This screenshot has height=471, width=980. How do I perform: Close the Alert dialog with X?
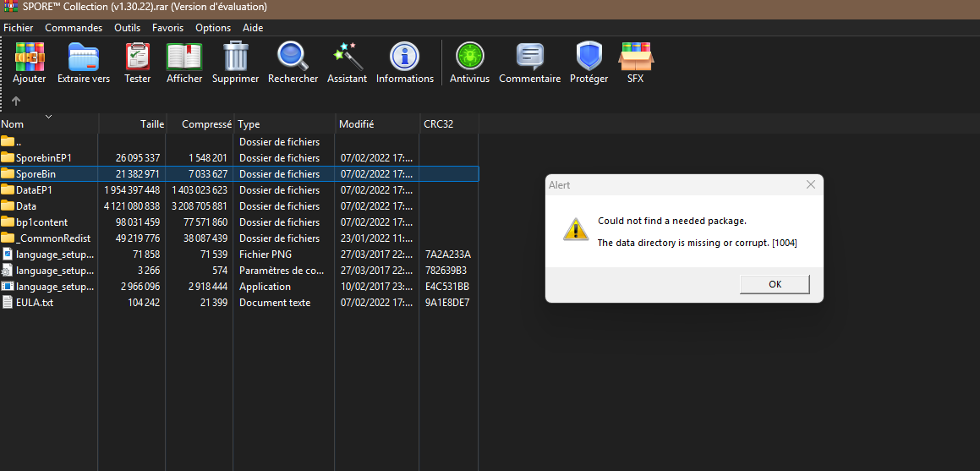click(811, 185)
